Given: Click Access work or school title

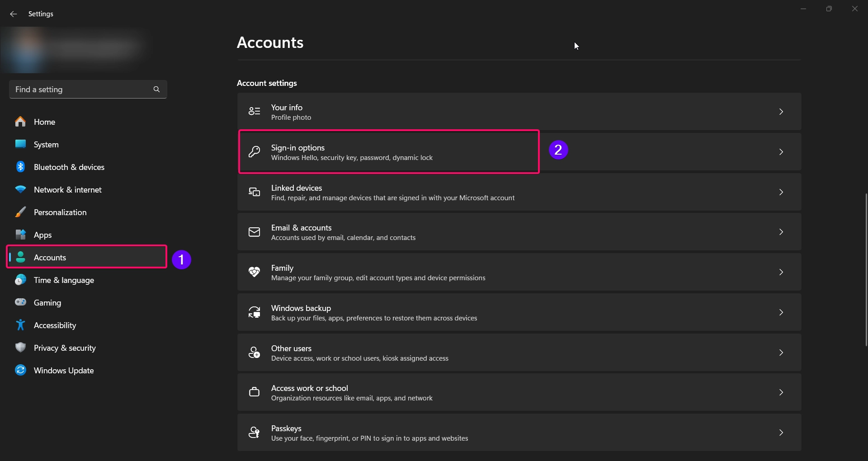Looking at the screenshot, I should (x=310, y=388).
